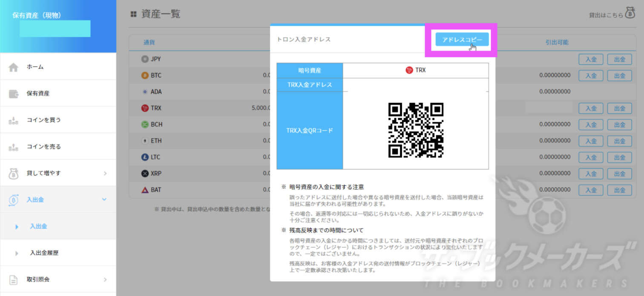Click the BAT coin icon

[x=145, y=190]
